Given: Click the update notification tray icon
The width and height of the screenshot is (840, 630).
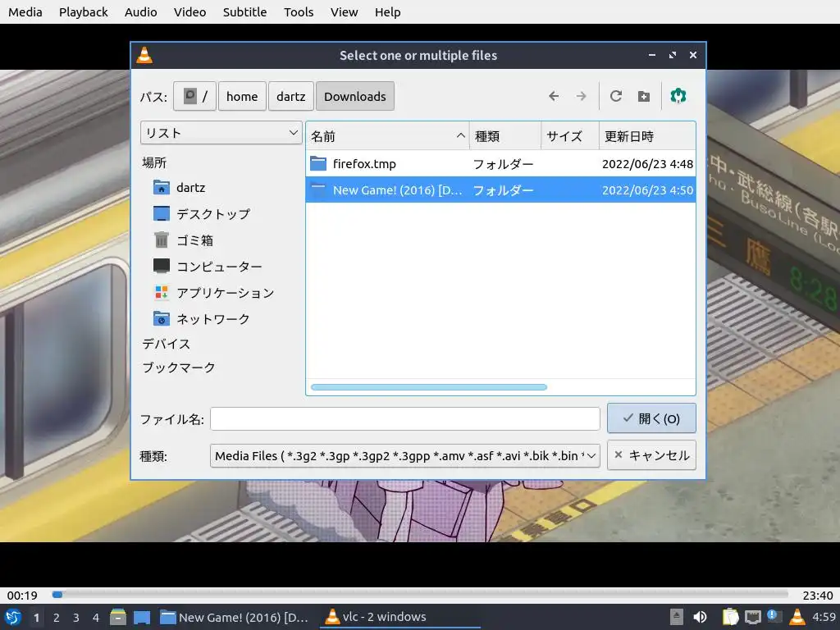Looking at the screenshot, I should coord(774,617).
